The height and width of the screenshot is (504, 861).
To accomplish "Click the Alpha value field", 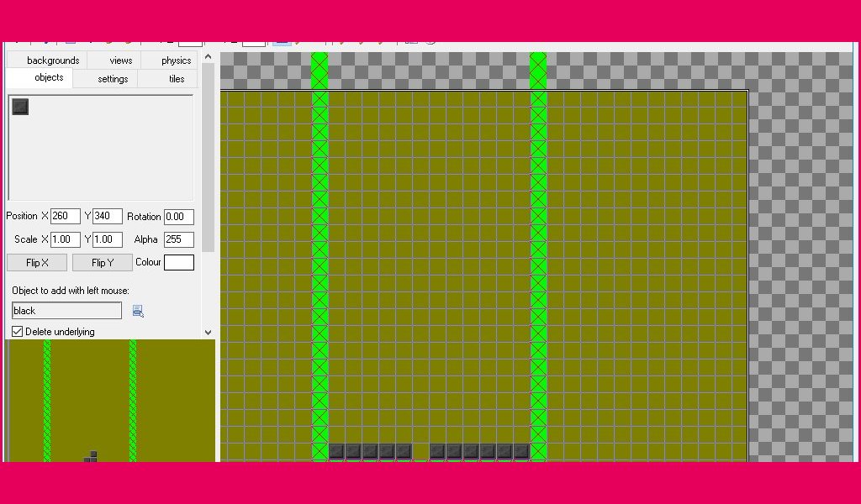I will (x=179, y=239).
